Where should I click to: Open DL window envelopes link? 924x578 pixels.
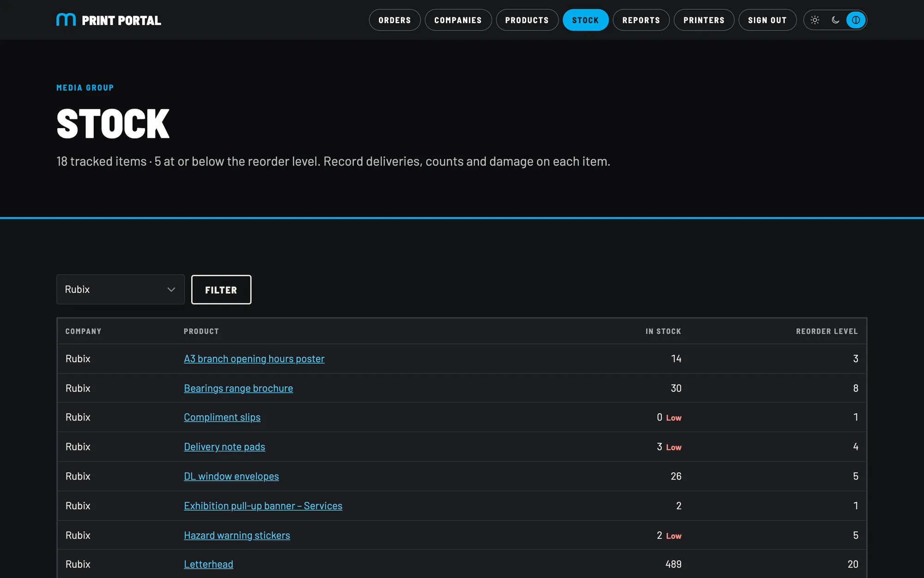coord(231,476)
